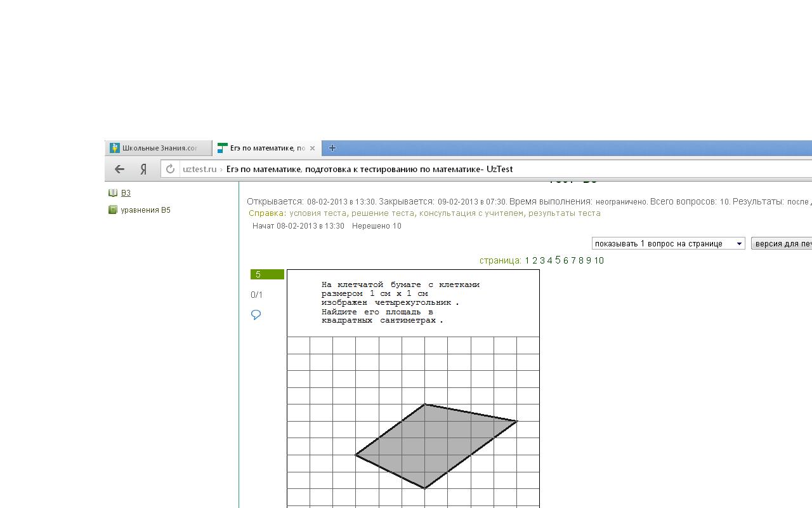Click the browser back arrow
The height and width of the screenshot is (508, 812).
119,169
